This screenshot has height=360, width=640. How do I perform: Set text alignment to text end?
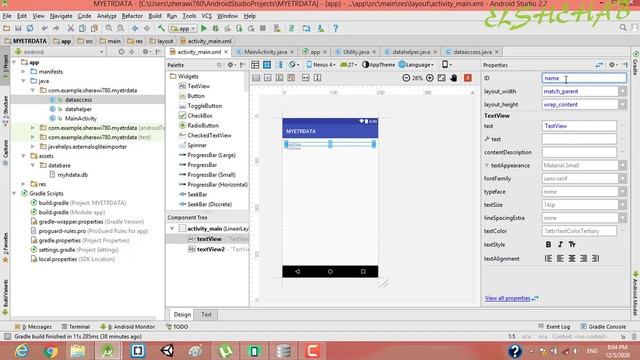point(584,258)
